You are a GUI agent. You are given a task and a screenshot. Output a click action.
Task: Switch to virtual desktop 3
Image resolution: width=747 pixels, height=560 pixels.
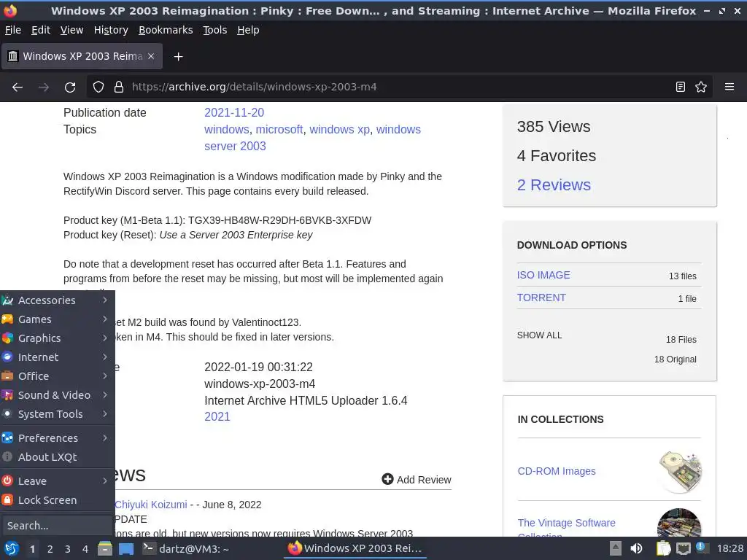tap(68, 549)
